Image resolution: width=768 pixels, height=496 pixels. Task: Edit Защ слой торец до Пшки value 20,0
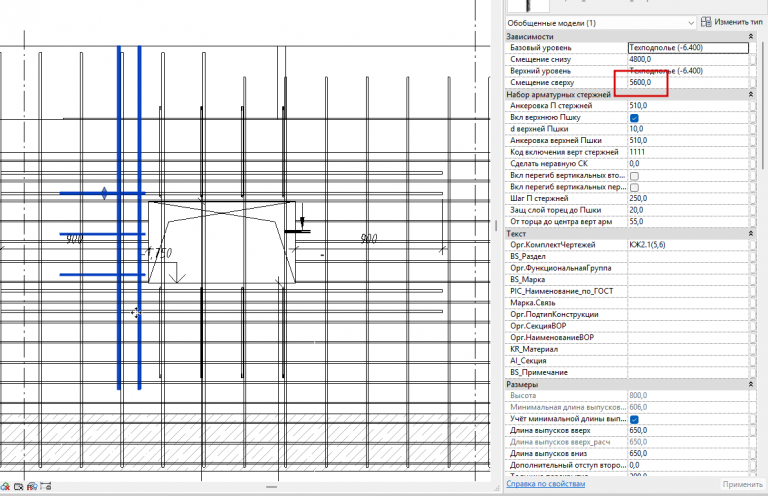click(x=688, y=210)
